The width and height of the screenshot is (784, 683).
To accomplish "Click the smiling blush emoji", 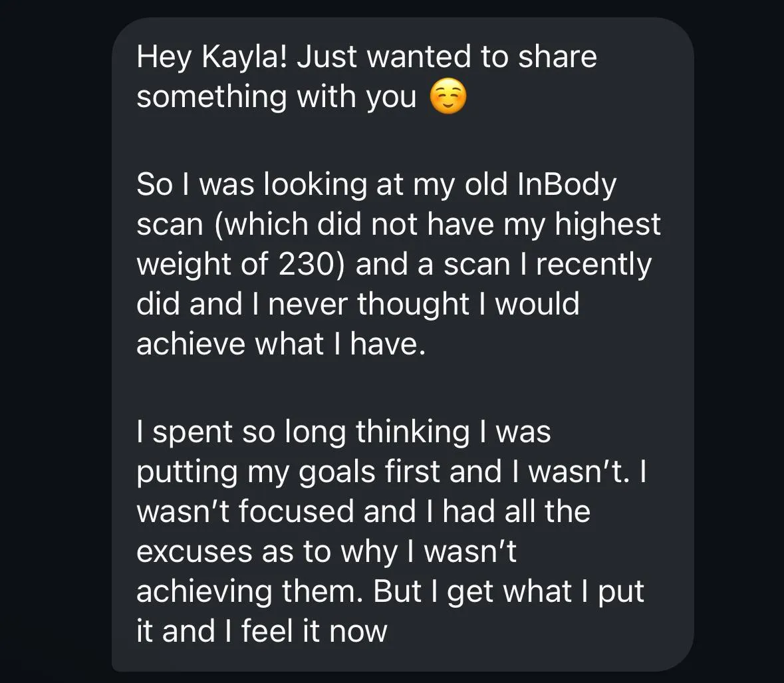I will coord(448,96).
